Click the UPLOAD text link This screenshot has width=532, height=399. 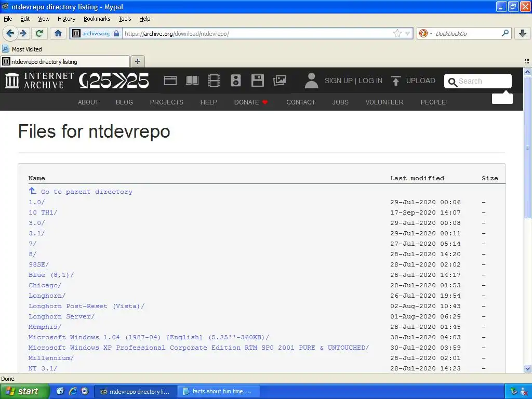421,81
